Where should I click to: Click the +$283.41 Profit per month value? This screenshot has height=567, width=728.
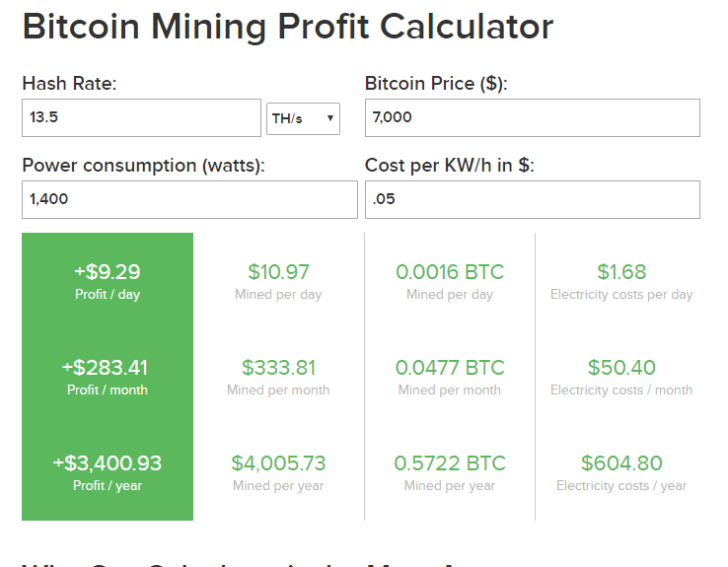pyautogui.click(x=105, y=368)
